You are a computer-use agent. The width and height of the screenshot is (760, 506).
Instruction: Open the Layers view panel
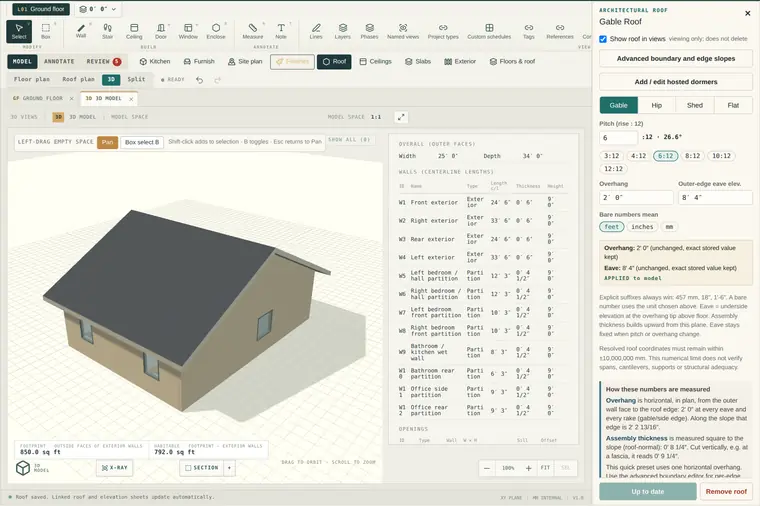tap(343, 31)
